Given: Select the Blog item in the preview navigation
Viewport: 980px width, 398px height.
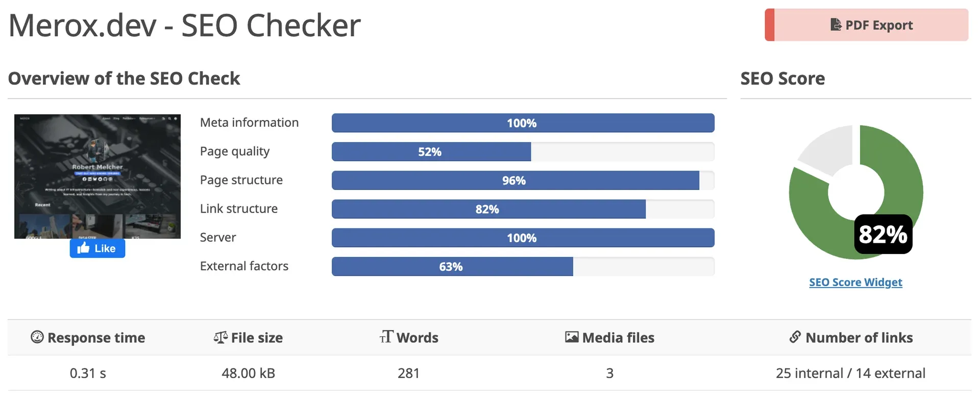Looking at the screenshot, I should 116,118.
